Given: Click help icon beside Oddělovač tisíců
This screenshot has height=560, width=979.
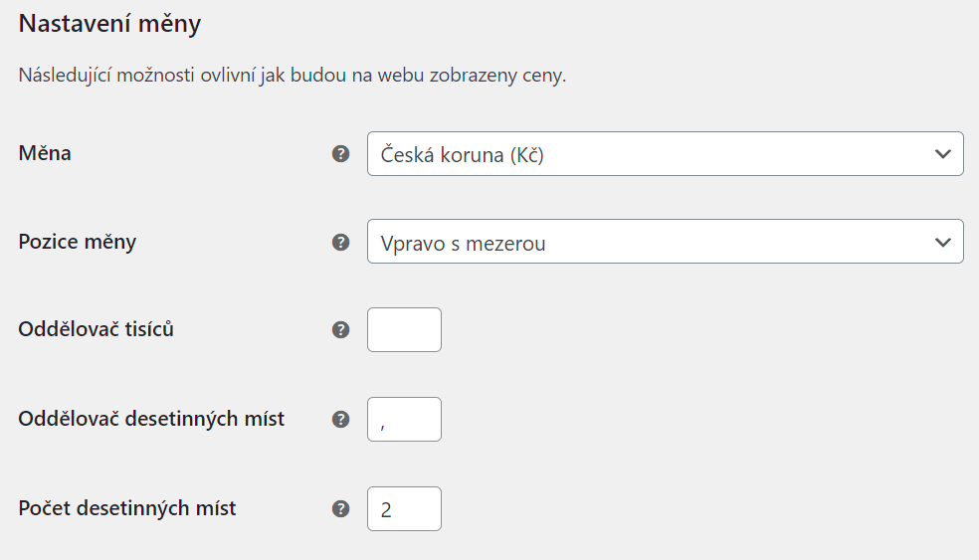Looking at the screenshot, I should tap(340, 329).
